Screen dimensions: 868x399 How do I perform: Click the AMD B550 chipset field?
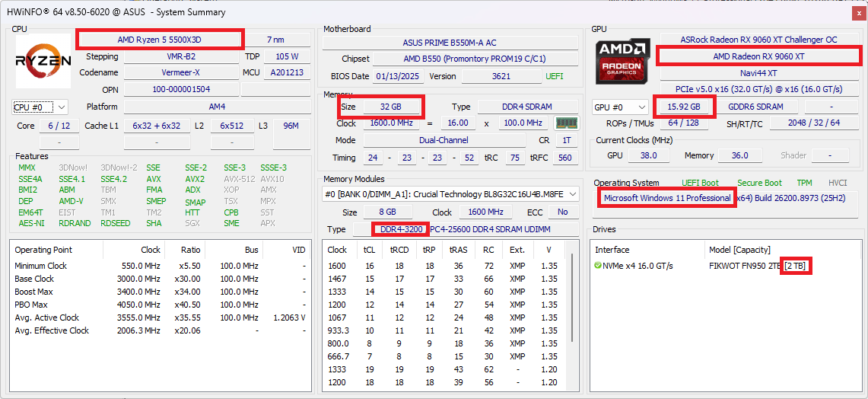pos(475,59)
